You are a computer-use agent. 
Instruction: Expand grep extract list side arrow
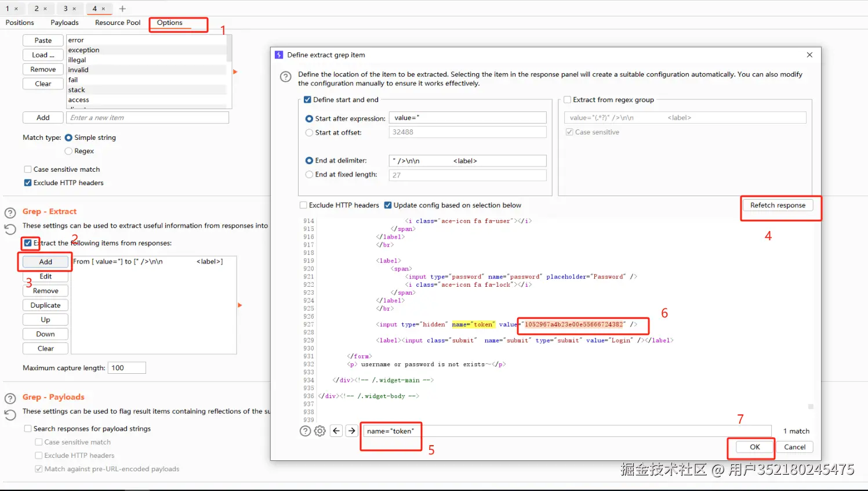239,305
